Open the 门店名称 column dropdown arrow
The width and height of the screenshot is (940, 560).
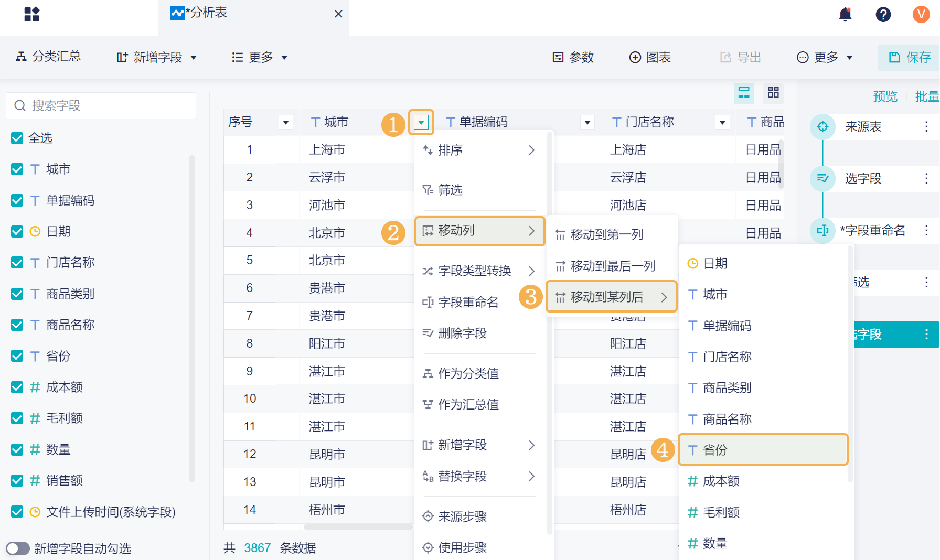point(722,122)
